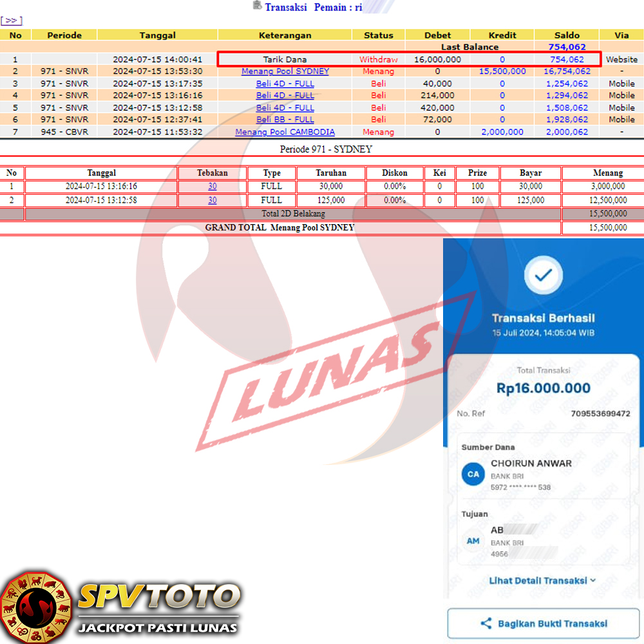
Task: Click the success checkmark icon
Action: (544, 275)
